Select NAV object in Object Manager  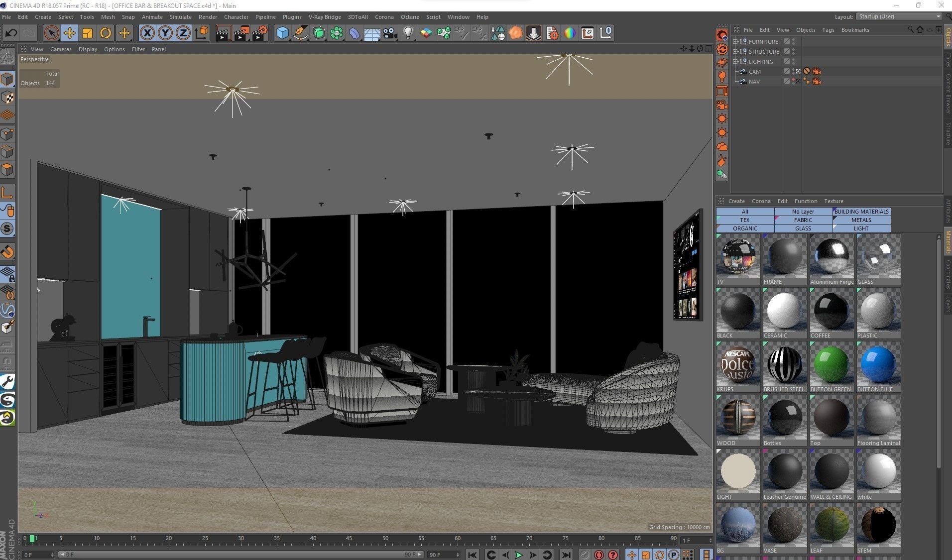coord(754,82)
